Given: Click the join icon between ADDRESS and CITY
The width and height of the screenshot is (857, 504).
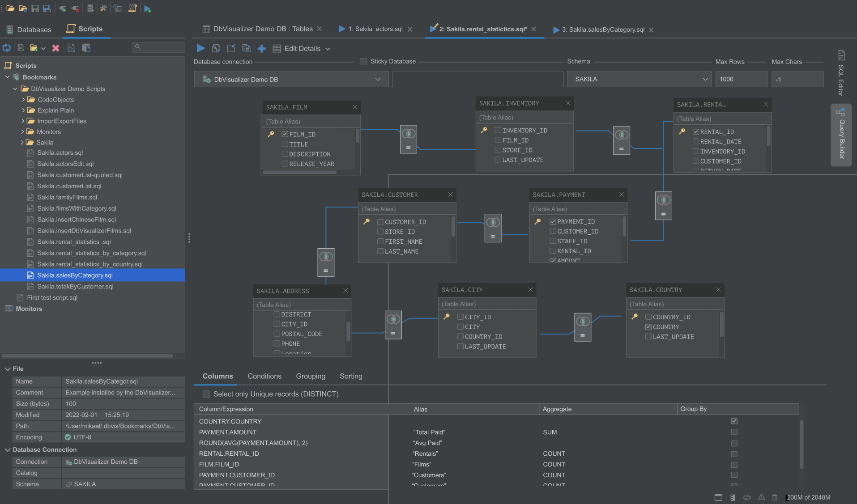Looking at the screenshot, I should point(393,325).
